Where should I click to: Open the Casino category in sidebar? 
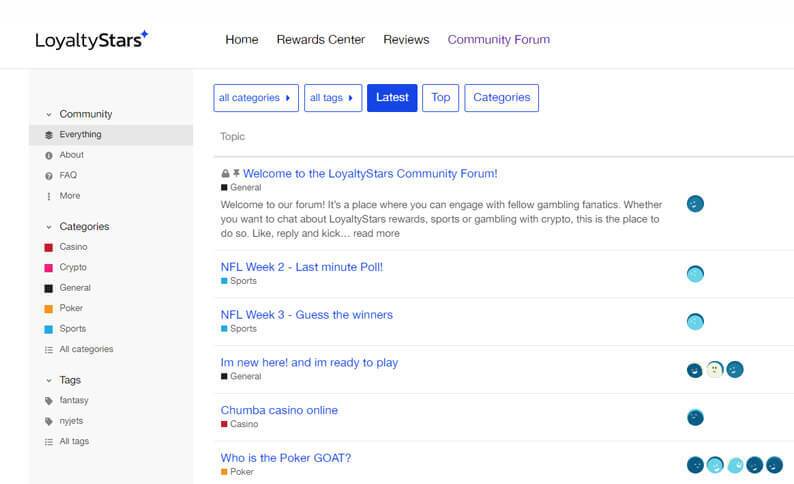[73, 247]
